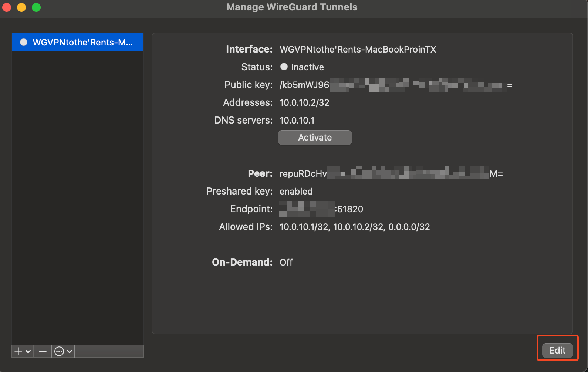
Task: Click the endpoint port :51820
Action: pos(349,209)
